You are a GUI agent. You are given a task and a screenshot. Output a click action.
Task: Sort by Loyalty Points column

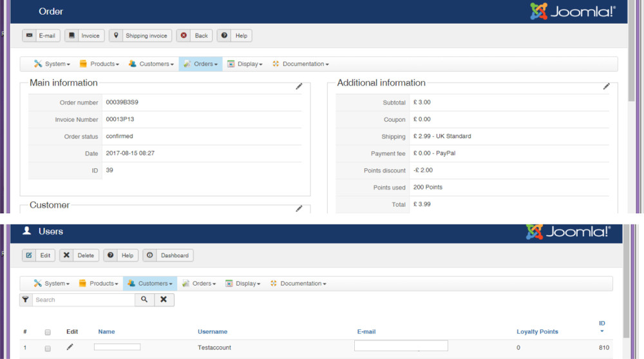point(537,331)
